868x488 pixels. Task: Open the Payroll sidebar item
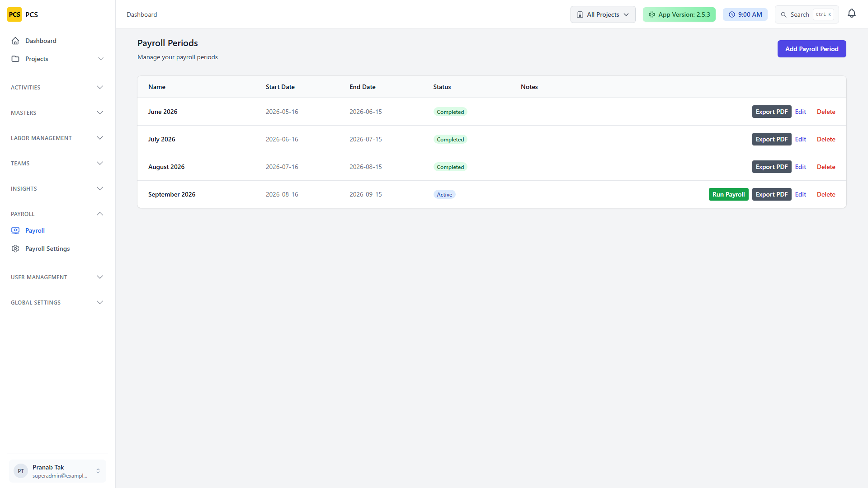pyautogui.click(x=57, y=230)
